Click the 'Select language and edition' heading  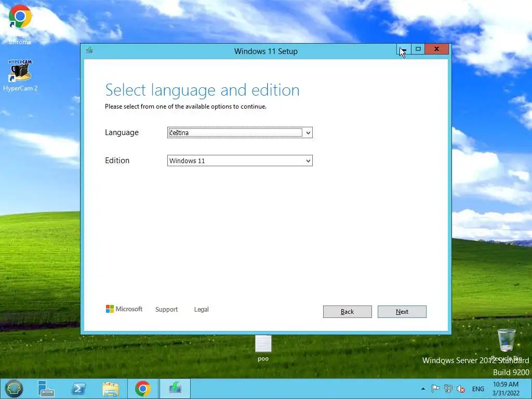(x=203, y=90)
